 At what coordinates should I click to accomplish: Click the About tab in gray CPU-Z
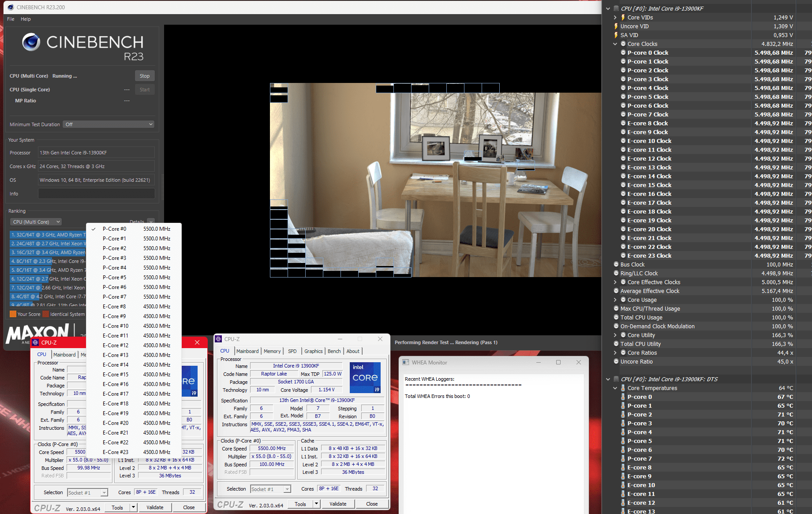click(x=353, y=351)
